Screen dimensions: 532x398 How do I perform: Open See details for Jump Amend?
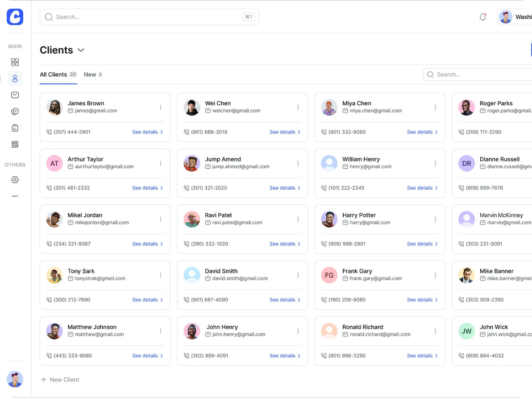click(x=285, y=188)
